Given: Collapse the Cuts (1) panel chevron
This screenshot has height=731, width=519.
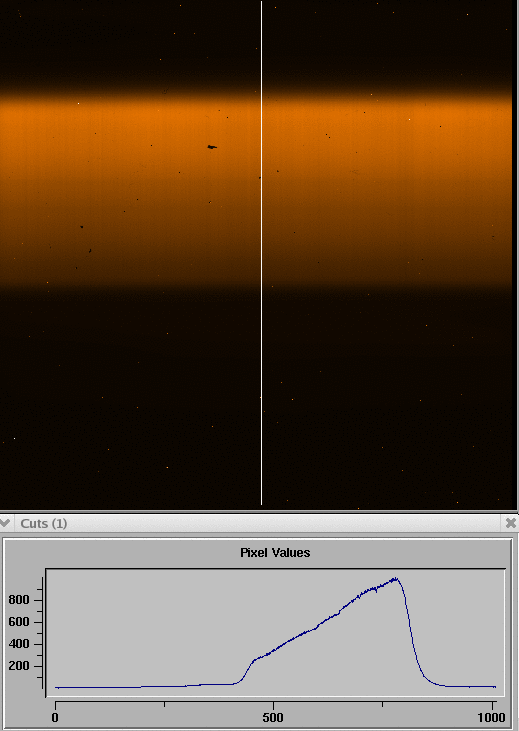Looking at the screenshot, I should 5,523.
